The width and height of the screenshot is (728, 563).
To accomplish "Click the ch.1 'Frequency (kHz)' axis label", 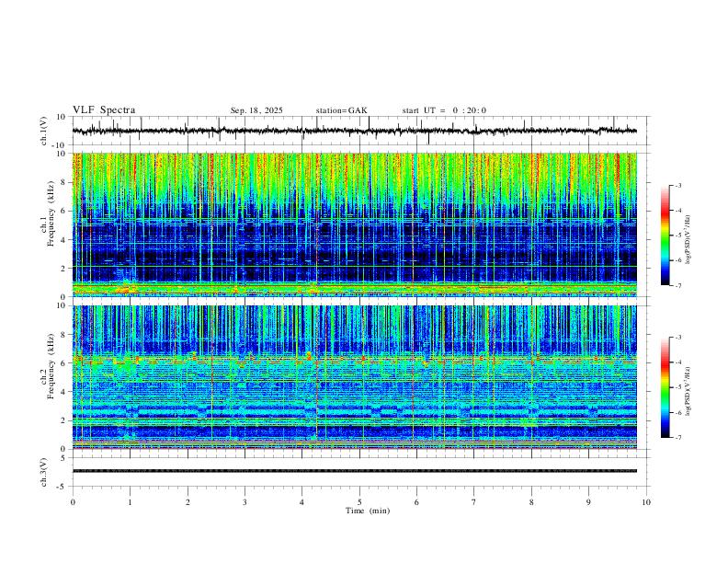I will 51,213.
